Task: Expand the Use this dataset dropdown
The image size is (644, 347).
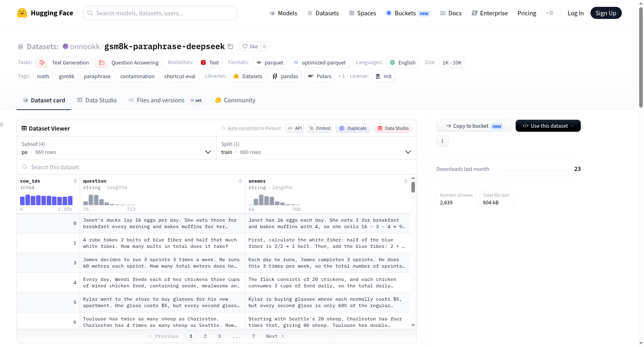Action: (x=548, y=126)
